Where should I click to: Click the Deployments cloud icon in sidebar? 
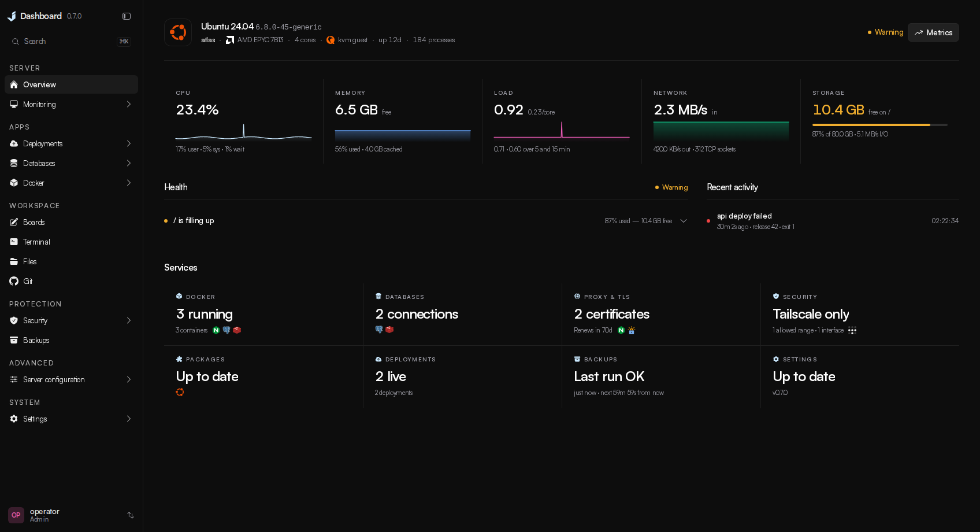coord(14,143)
